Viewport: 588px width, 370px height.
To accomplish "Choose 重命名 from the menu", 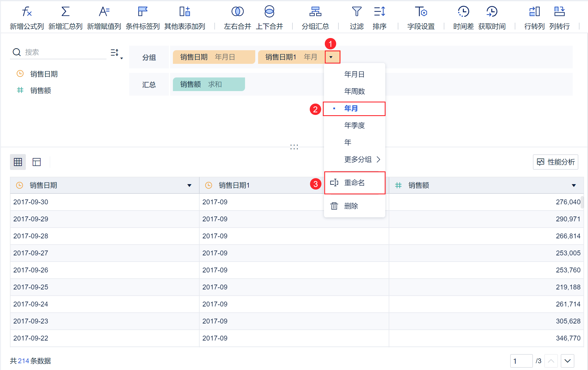I will coord(354,183).
